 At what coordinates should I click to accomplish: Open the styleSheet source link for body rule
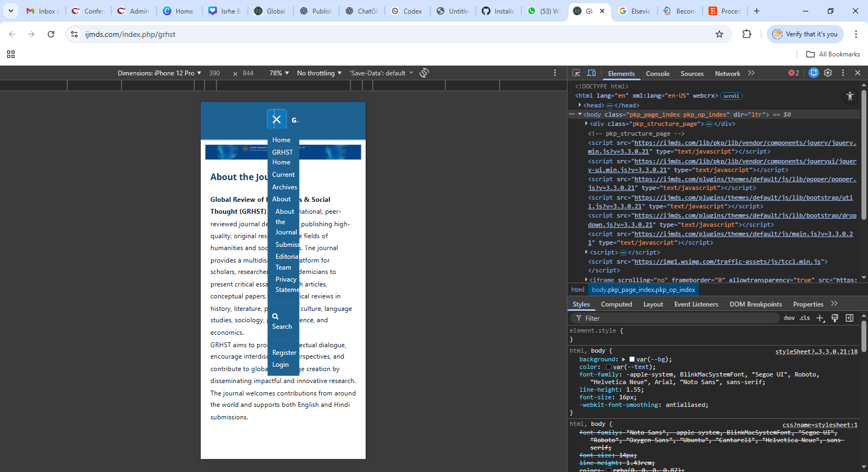pyautogui.click(x=816, y=352)
